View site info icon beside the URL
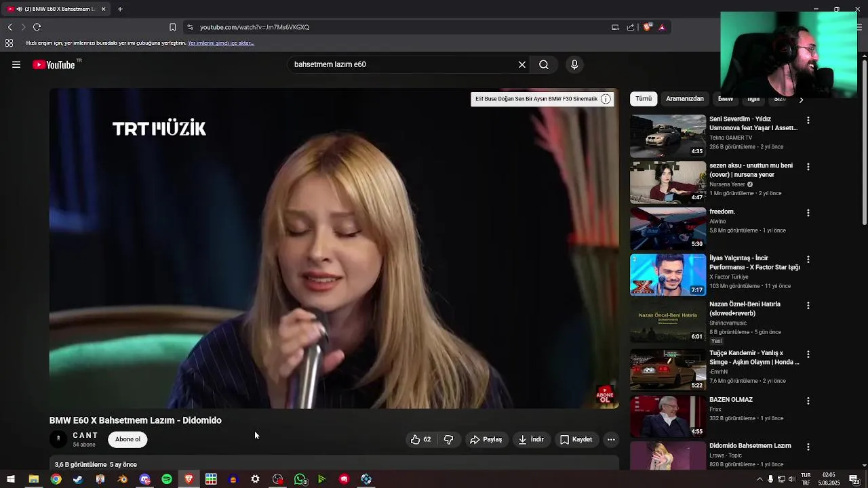This screenshot has height=488, width=868. click(x=190, y=27)
